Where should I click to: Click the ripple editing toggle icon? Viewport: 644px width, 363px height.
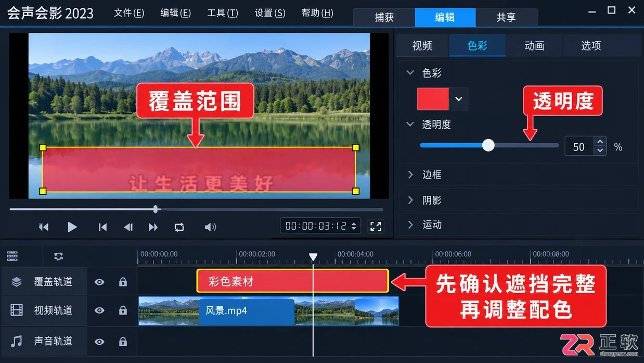click(x=58, y=256)
